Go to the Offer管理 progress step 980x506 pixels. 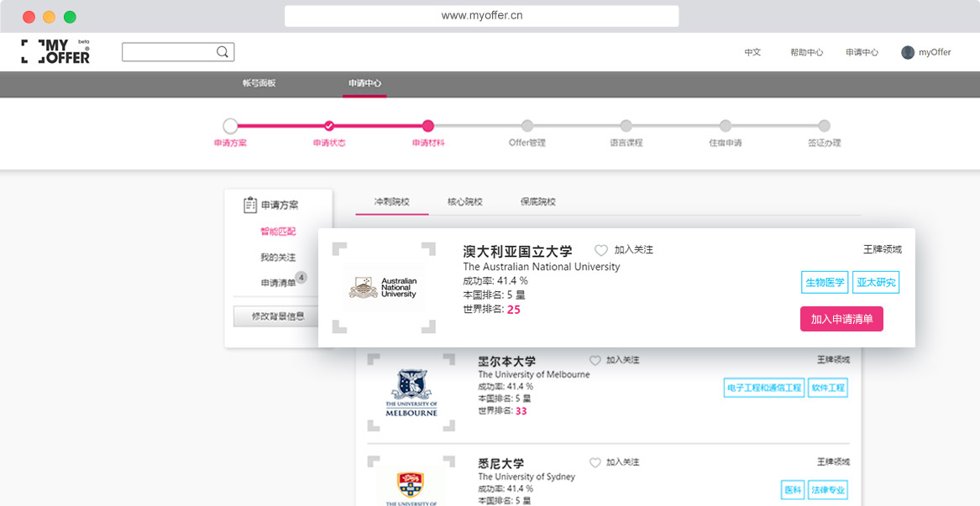point(527,126)
